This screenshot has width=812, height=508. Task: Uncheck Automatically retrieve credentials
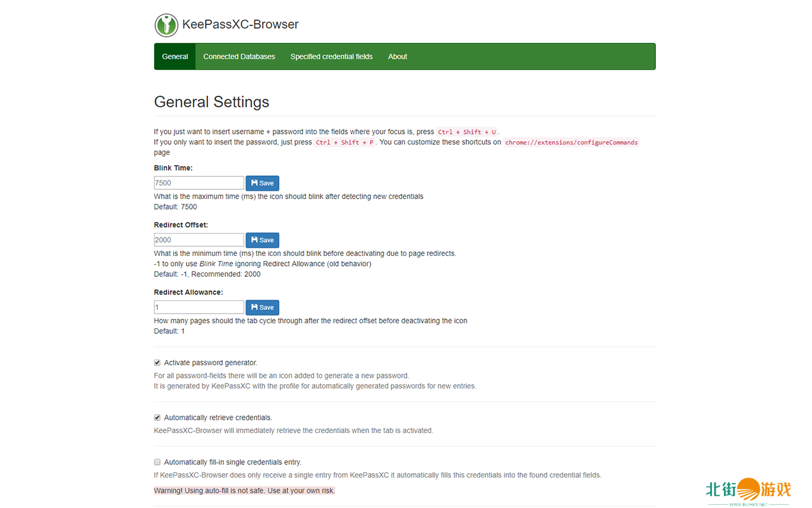157,418
